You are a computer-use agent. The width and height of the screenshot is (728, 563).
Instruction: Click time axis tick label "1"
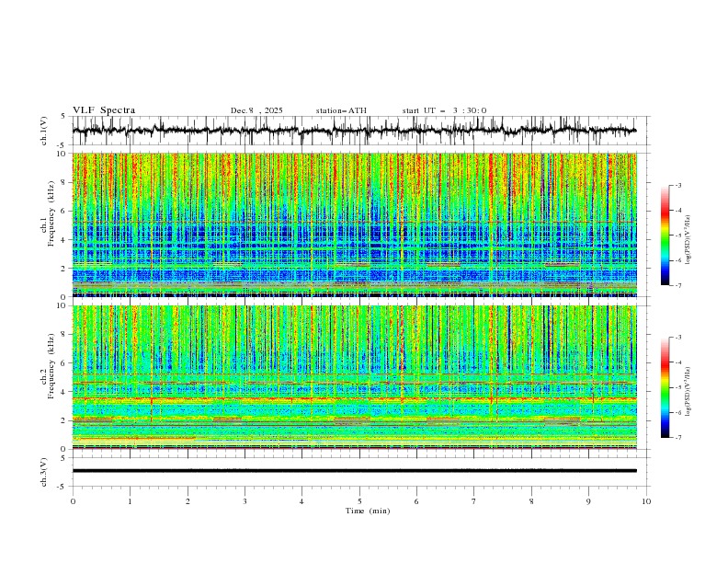coord(130,501)
